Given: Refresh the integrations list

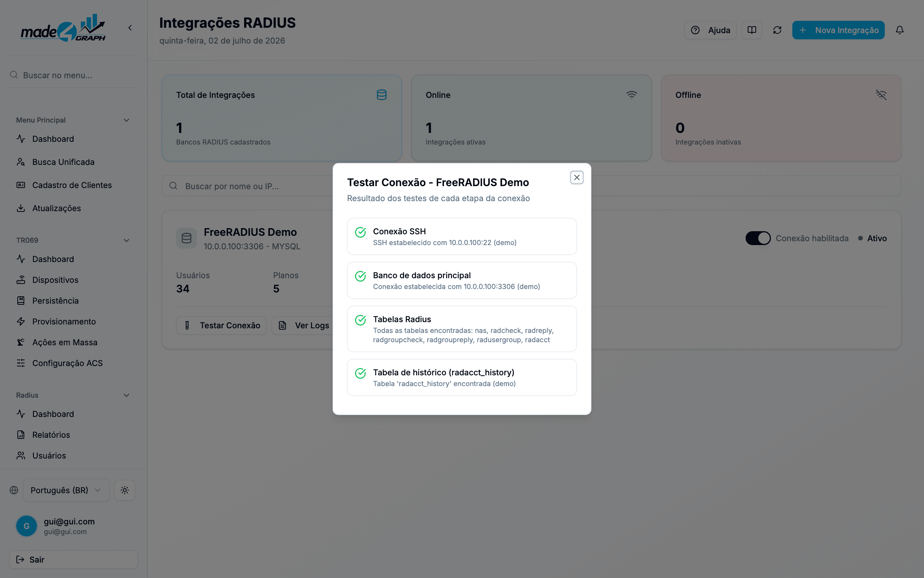Looking at the screenshot, I should coord(777,30).
